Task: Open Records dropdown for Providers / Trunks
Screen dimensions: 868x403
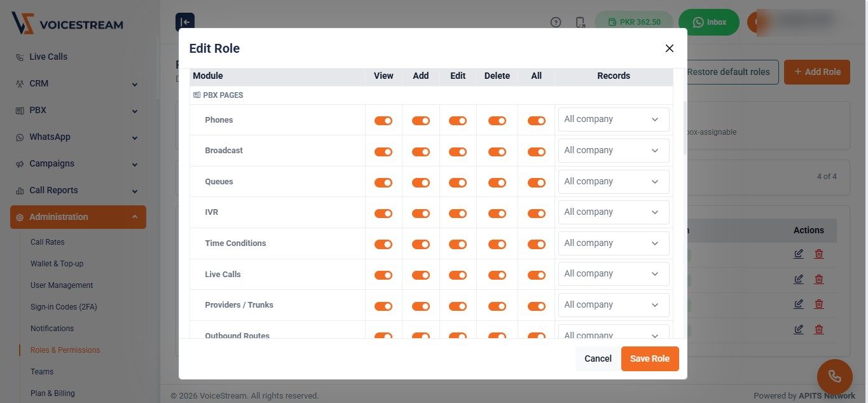Action: [x=614, y=305]
